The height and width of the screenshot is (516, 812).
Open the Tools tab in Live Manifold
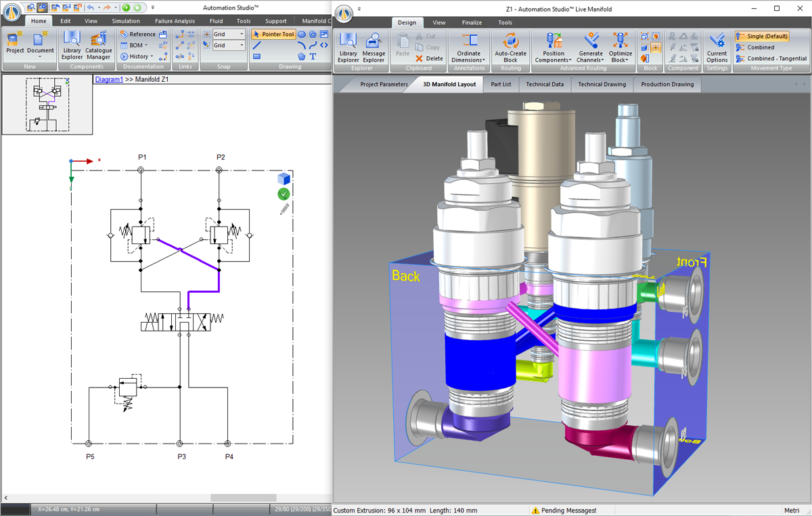tap(505, 22)
